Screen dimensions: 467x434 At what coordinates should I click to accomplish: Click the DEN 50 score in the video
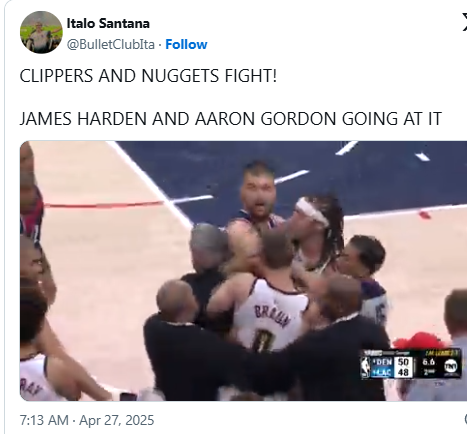point(392,362)
